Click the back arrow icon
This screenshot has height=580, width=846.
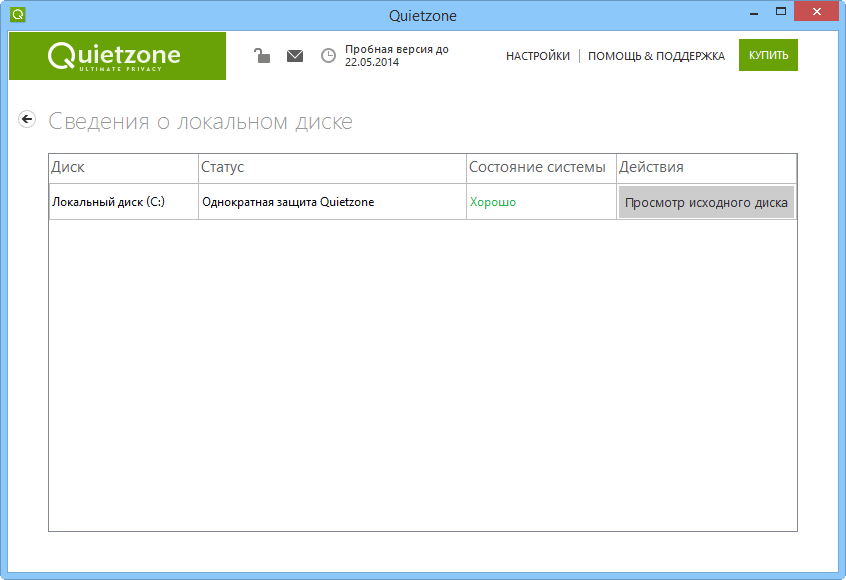[27, 119]
